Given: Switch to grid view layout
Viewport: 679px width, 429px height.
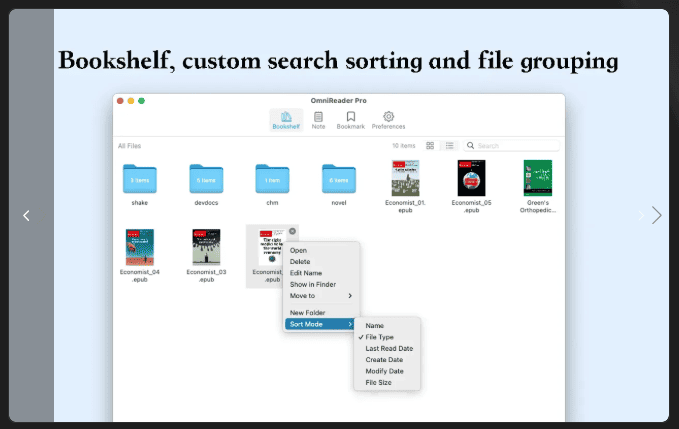Looking at the screenshot, I should coord(430,145).
